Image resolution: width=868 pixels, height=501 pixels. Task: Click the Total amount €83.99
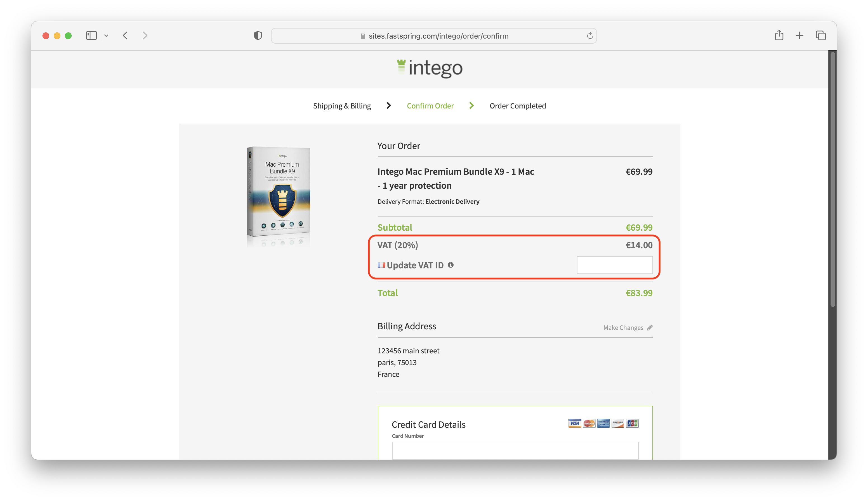tap(639, 293)
